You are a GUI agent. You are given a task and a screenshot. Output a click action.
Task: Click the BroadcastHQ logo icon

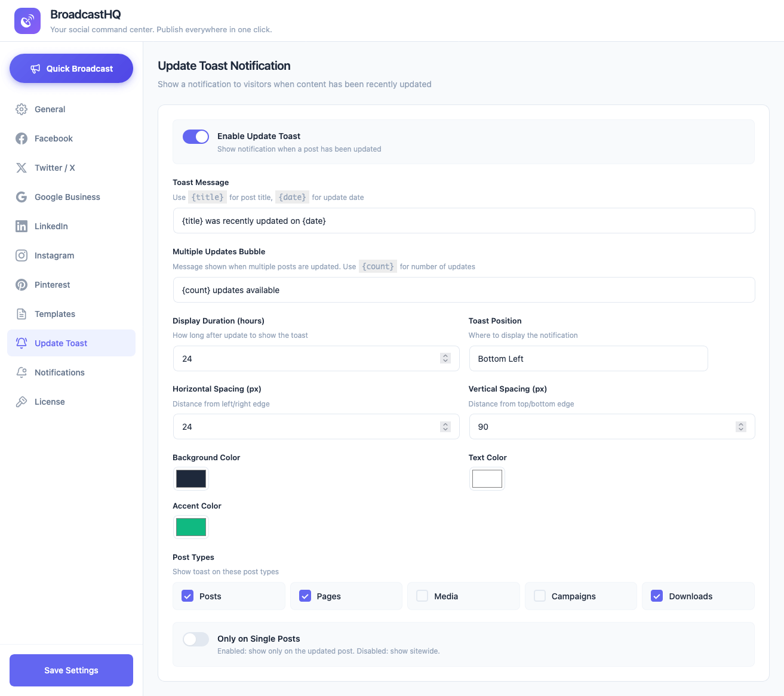[x=27, y=21]
